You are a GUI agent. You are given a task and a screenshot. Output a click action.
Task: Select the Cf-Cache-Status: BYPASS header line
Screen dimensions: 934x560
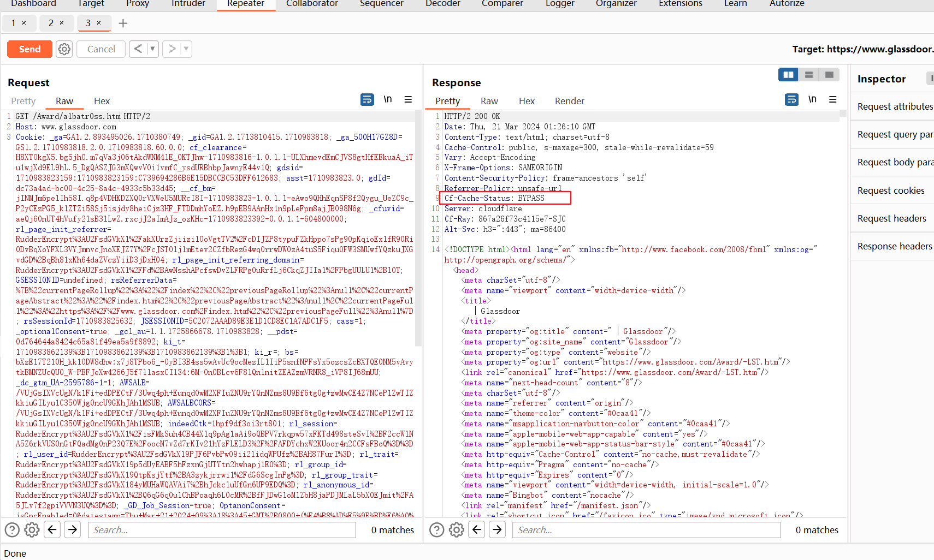(494, 198)
